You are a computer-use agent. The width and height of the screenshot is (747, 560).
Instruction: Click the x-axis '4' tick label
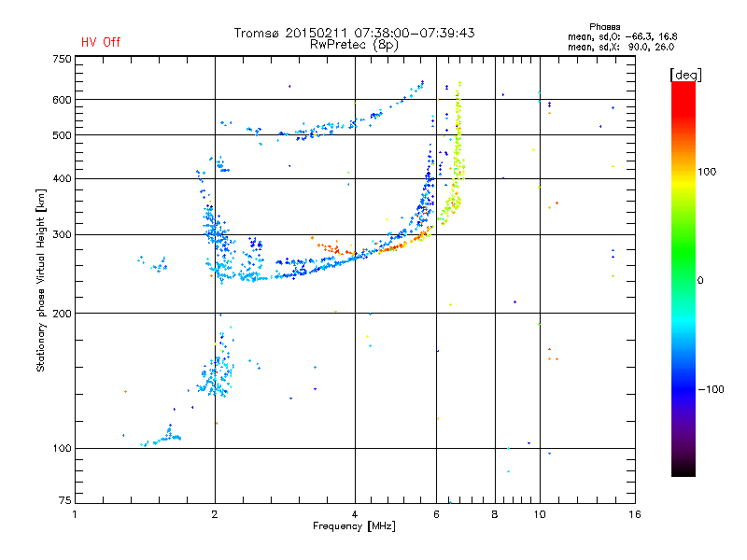(355, 515)
